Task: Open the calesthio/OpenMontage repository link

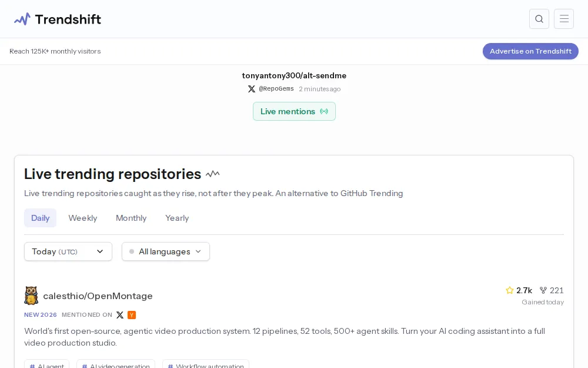Action: (98, 296)
